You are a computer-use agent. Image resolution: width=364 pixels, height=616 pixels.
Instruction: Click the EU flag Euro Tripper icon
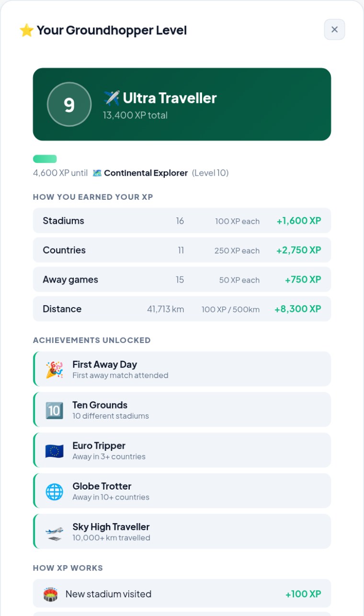click(x=54, y=451)
